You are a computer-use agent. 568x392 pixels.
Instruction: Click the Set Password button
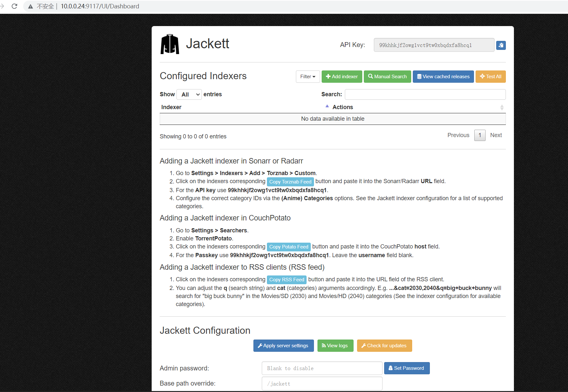coord(407,368)
